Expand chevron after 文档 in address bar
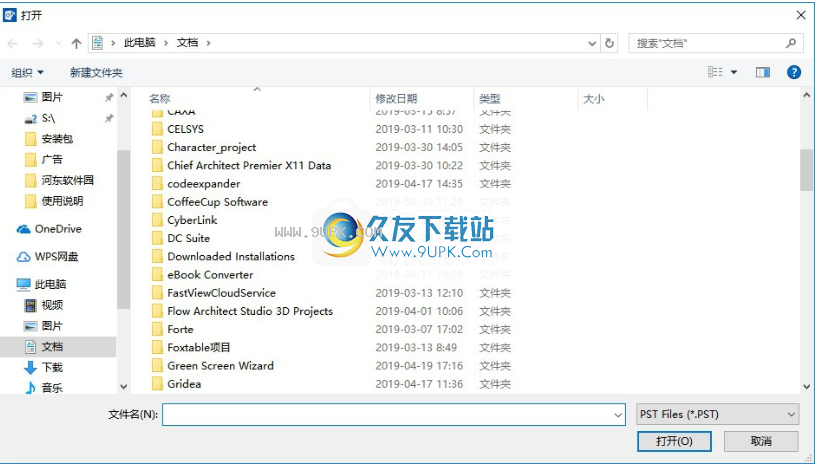This screenshot has width=822, height=470. (208, 43)
